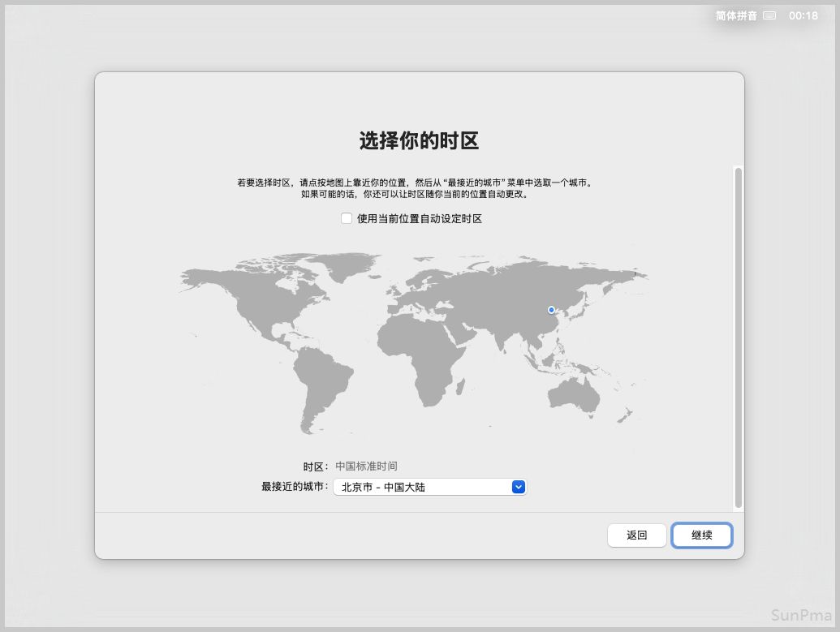The width and height of the screenshot is (840, 632).
Task: Click the blue chevron arrow on city dropdown
Action: [519, 488]
